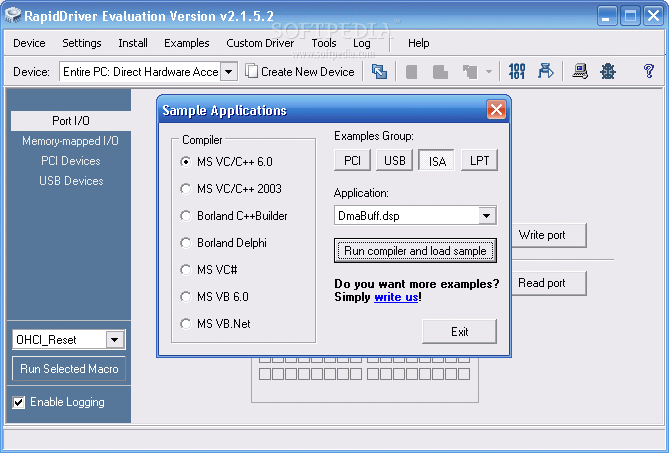Click the first gray disabled toolbar icon
The height and width of the screenshot is (453, 669).
point(411,72)
